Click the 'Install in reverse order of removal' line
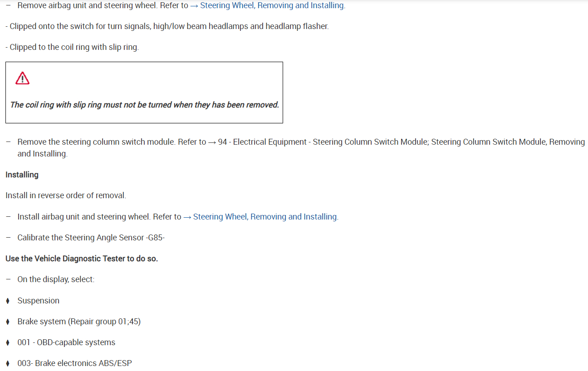Viewport: 588px width, 371px height. point(66,195)
